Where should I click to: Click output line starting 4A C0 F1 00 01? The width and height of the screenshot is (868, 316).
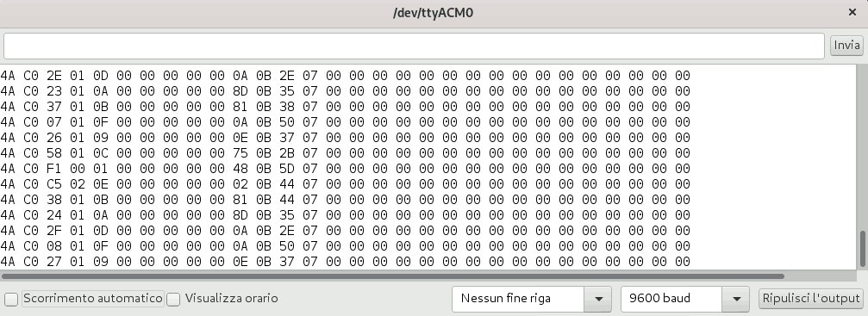[346, 168]
